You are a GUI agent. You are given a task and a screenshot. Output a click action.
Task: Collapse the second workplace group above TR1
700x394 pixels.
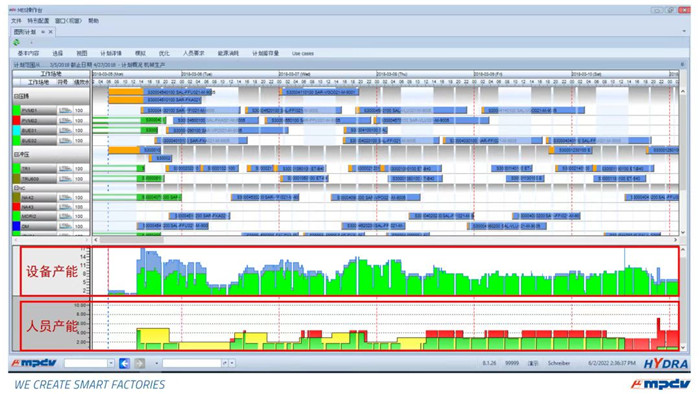pyautogui.click(x=16, y=154)
